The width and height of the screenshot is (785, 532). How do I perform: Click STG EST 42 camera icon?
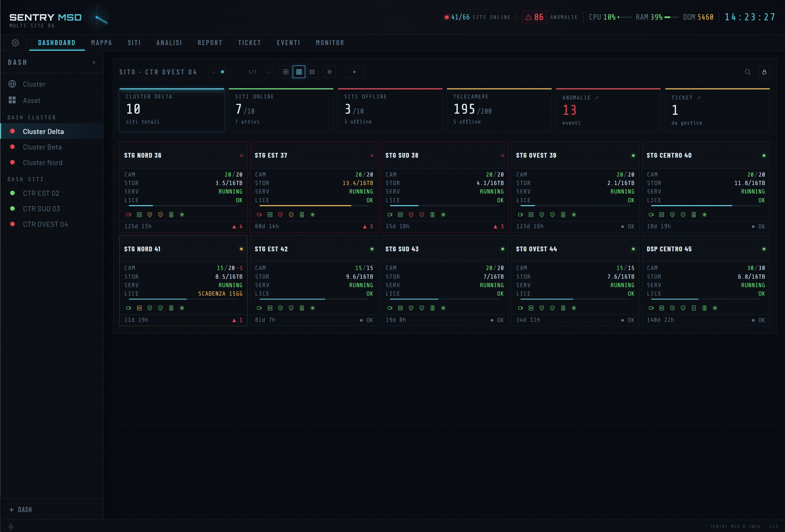coord(259,308)
